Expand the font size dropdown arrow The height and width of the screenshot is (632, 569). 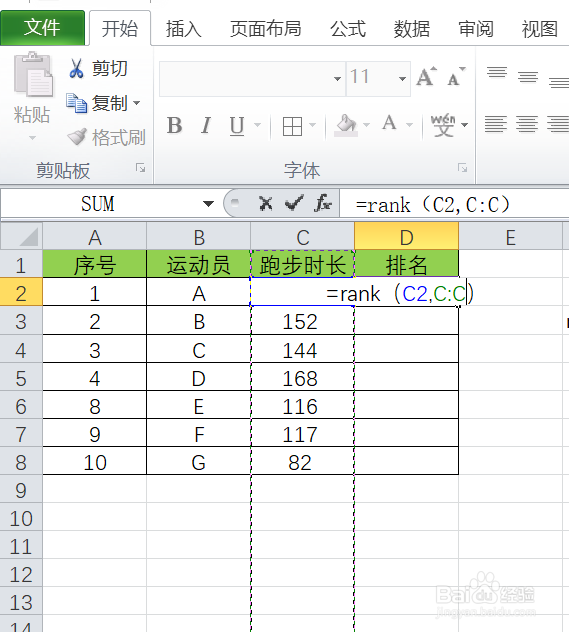(x=402, y=79)
